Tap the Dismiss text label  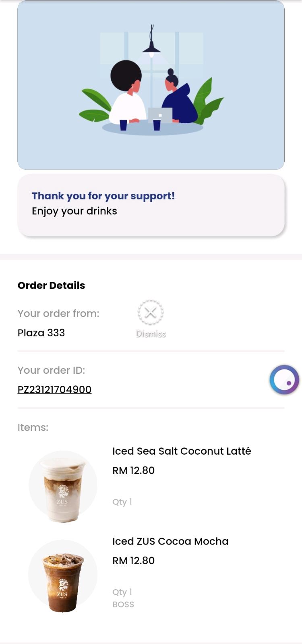tap(151, 333)
